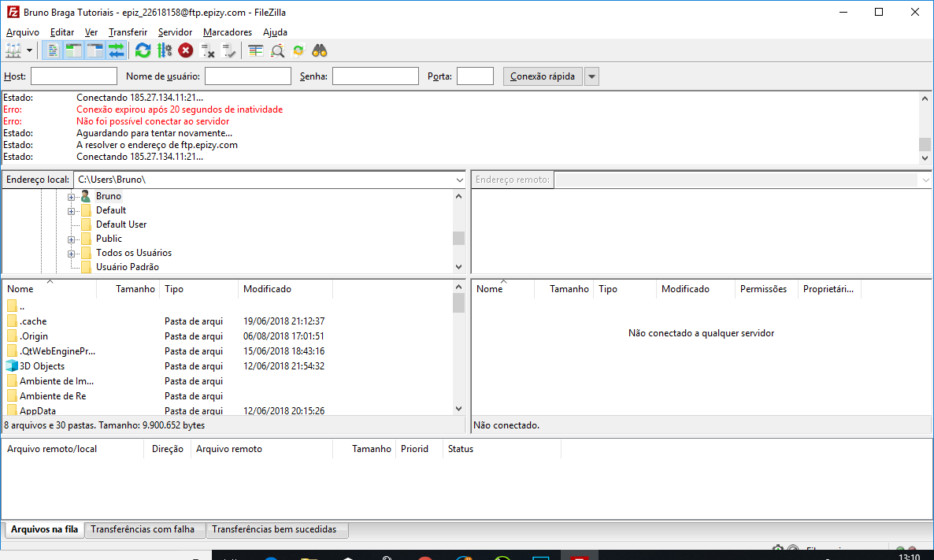Expand the Bruno folder in tree
The image size is (934, 560).
70,195
